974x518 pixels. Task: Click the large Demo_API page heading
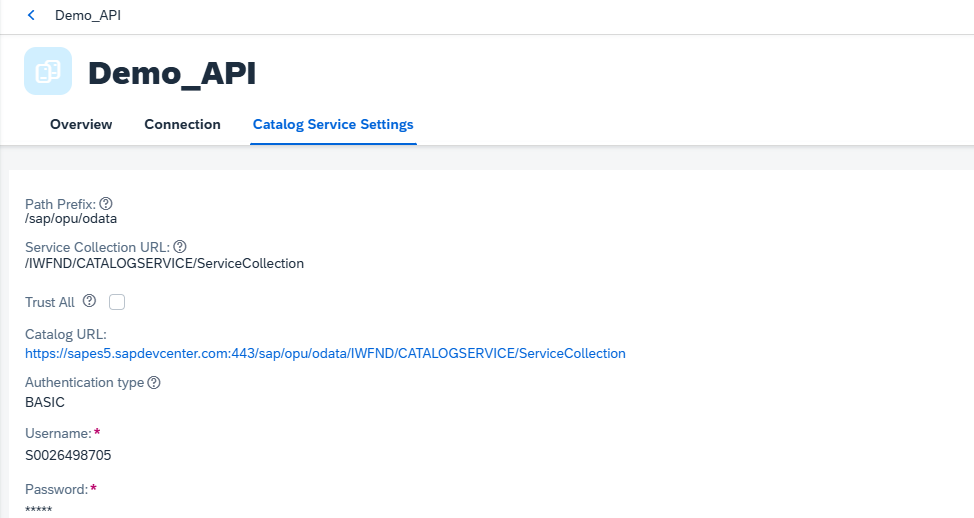(x=172, y=73)
